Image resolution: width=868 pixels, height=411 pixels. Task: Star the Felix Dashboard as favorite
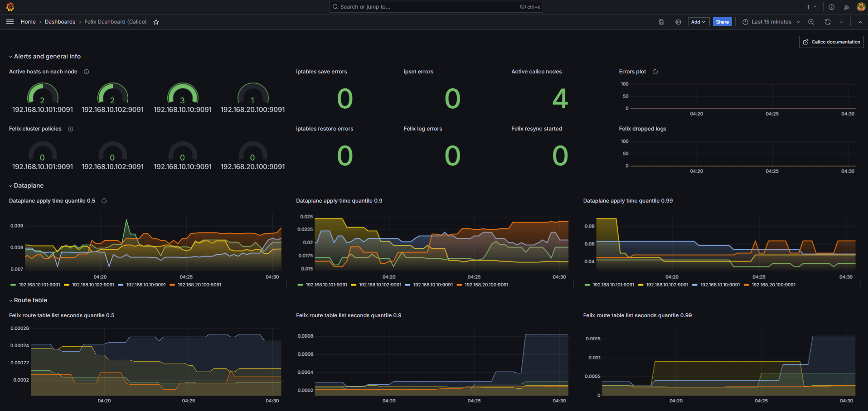(x=156, y=22)
